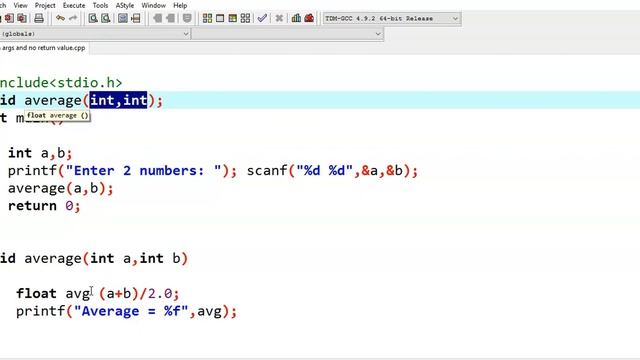Open the Tools menu
Screen dimensions: 640x360
click(100, 5)
